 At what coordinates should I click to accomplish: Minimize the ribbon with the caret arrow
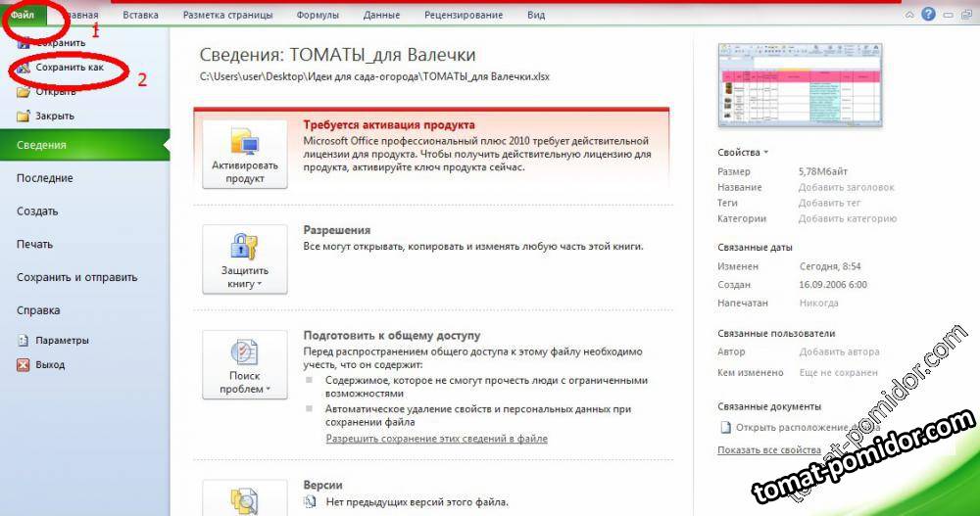pos(910,16)
